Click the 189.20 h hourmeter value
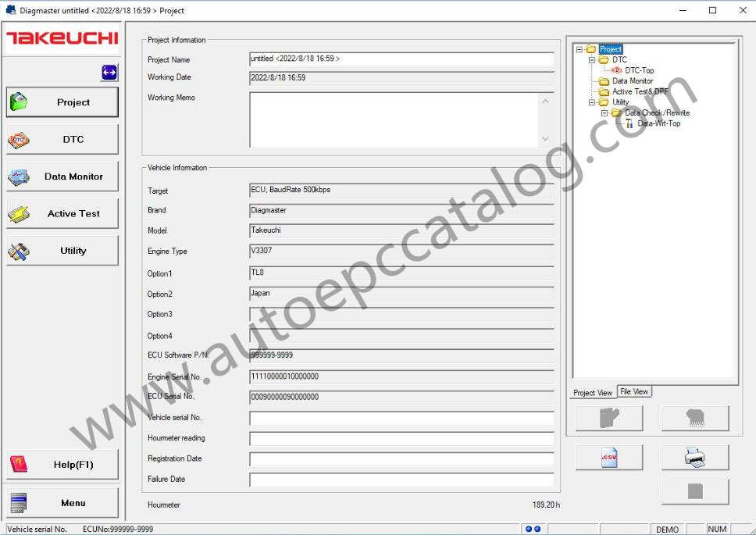This screenshot has width=756, height=535. pos(546,505)
